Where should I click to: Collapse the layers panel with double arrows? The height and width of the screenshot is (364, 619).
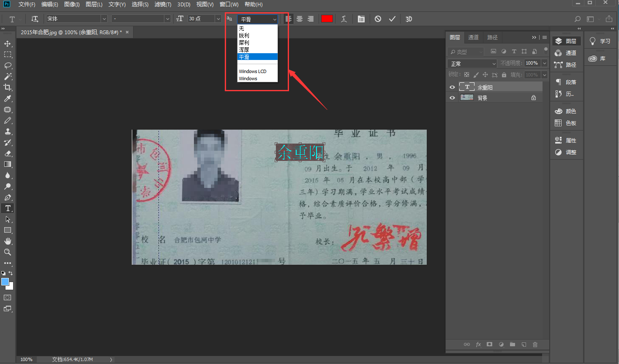pos(534,38)
